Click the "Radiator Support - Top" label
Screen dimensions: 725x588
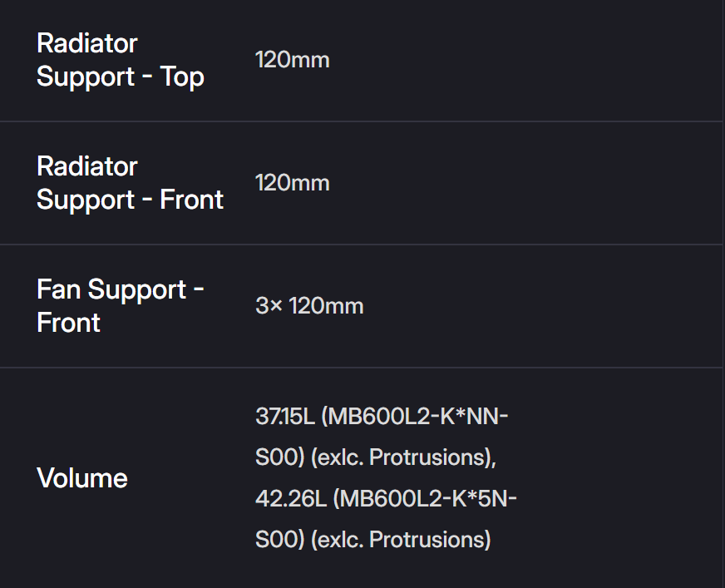[121, 60]
